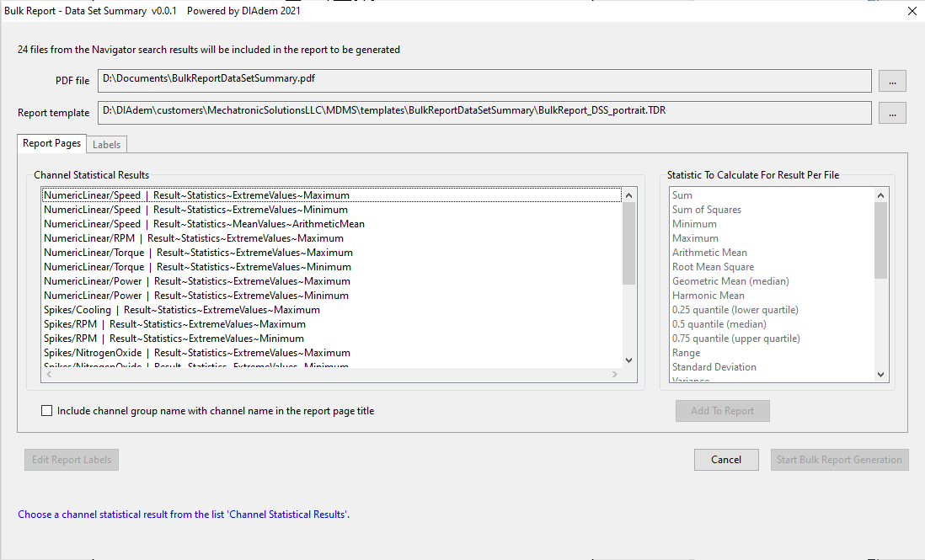The height and width of the screenshot is (560, 925).
Task: Click Start Bulk Report Generation button
Action: pyautogui.click(x=839, y=460)
